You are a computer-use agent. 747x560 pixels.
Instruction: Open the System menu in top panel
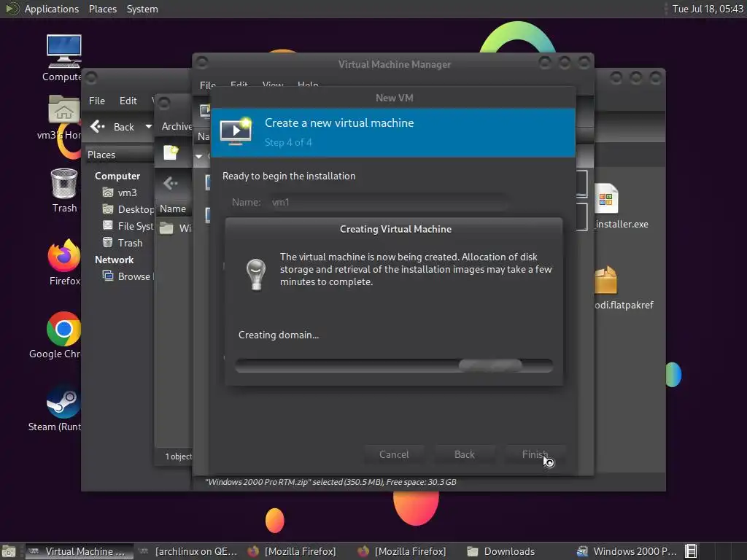point(142,9)
